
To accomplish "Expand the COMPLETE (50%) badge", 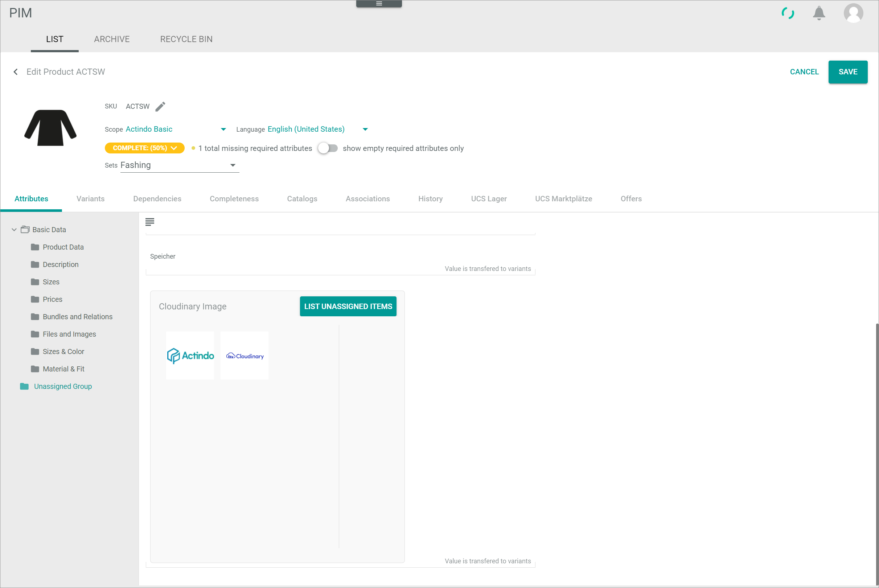I will pos(144,148).
